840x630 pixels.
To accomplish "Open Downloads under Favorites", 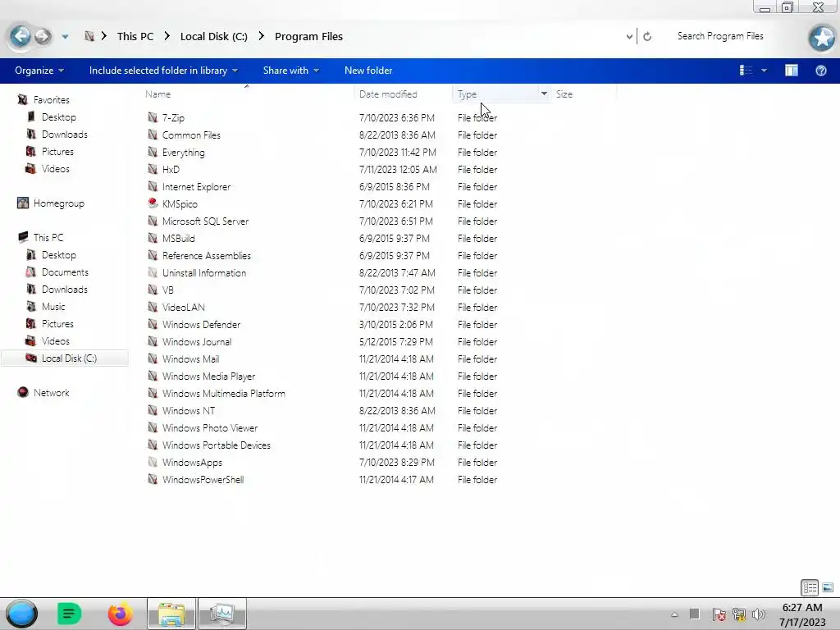I will [x=64, y=134].
